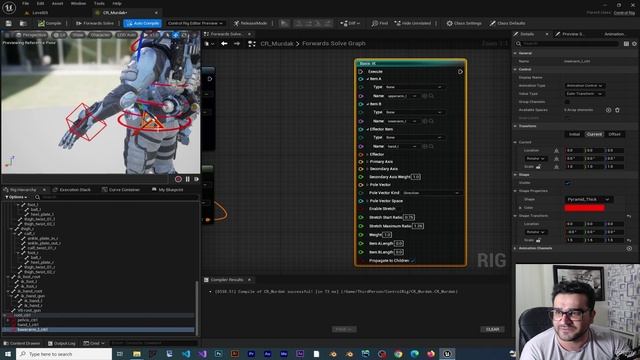This screenshot has width=640, height=360.
Task: Click the Browse to asset toolbar icon
Action: (22, 23)
